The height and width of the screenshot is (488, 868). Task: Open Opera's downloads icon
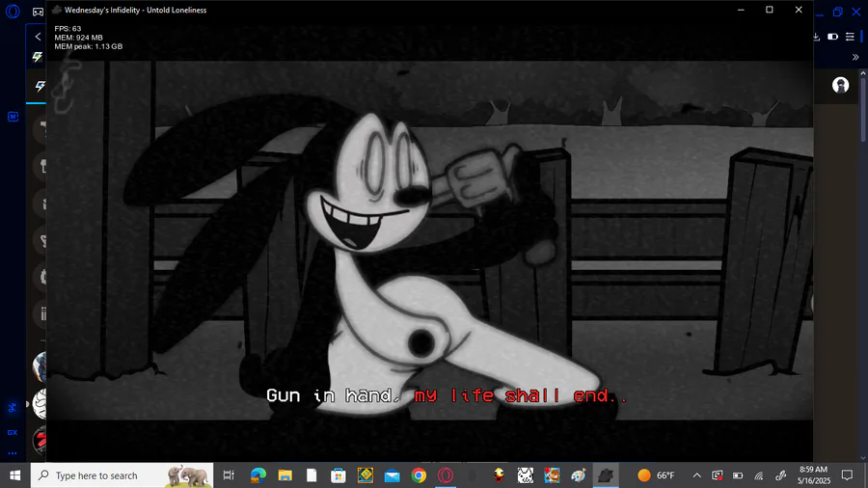pyautogui.click(x=816, y=37)
